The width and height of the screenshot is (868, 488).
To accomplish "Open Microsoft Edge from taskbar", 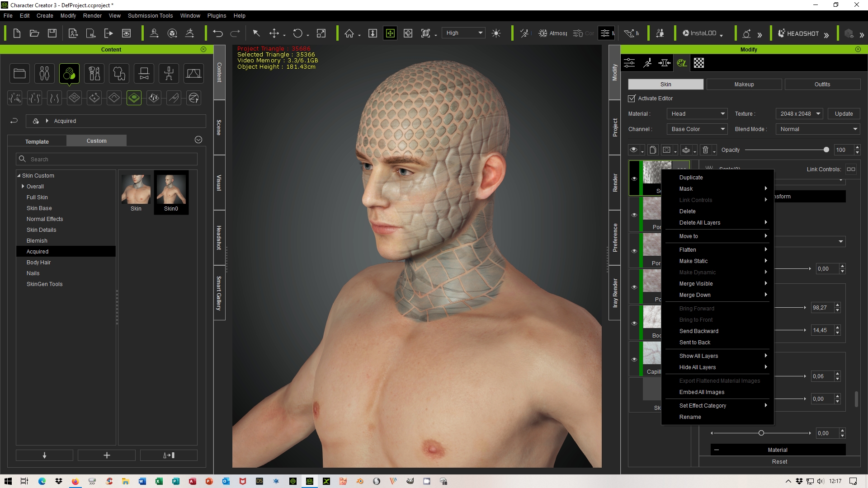I will 42,481.
